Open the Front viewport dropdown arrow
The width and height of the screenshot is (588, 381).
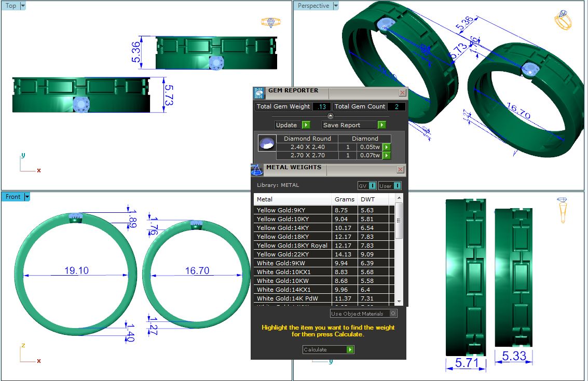(x=27, y=197)
